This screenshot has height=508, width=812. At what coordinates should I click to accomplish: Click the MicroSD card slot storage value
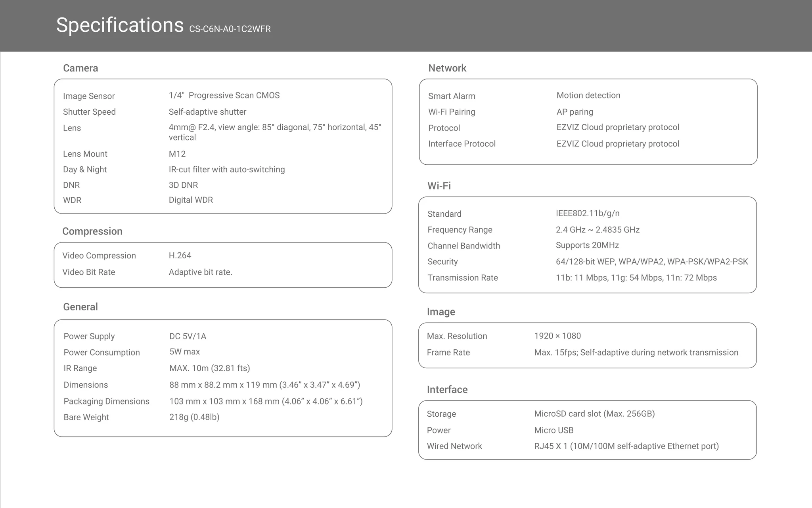point(594,414)
